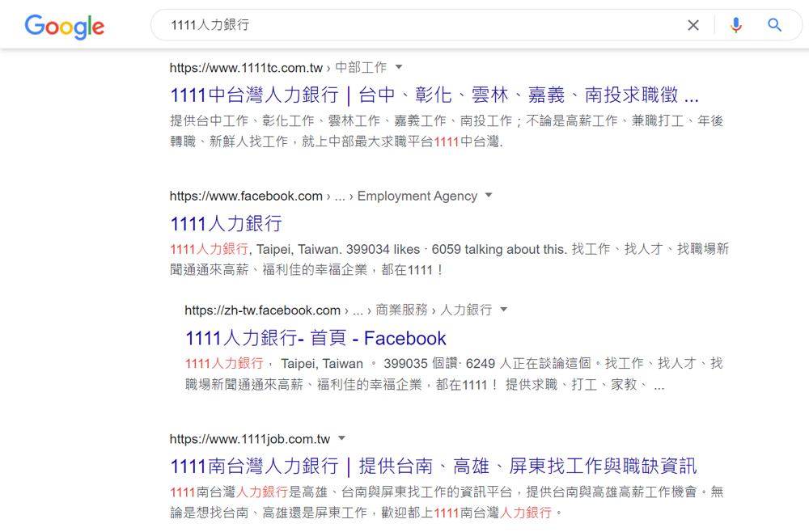
Task: Click the https://zh-tw.facebook.com URL text
Action: click(x=262, y=310)
